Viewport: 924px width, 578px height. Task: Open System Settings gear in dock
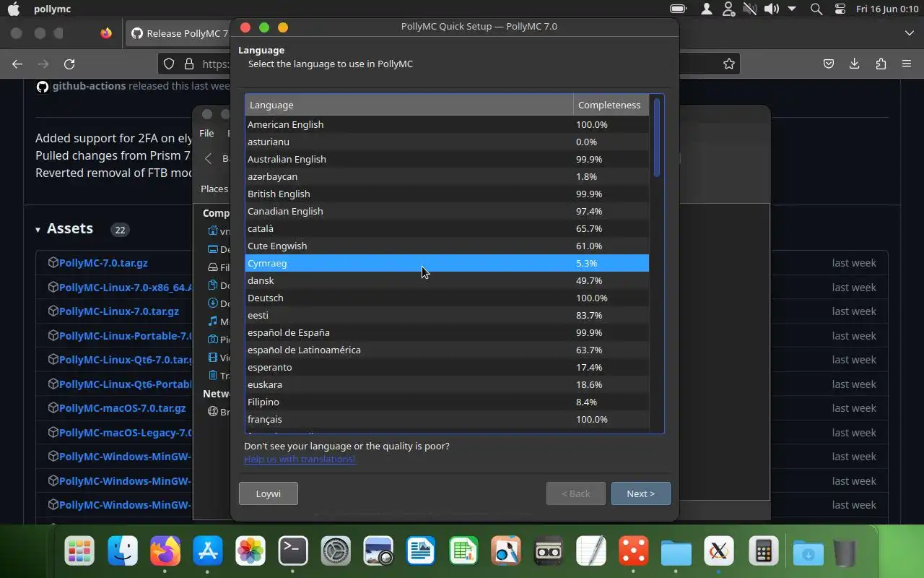click(336, 552)
